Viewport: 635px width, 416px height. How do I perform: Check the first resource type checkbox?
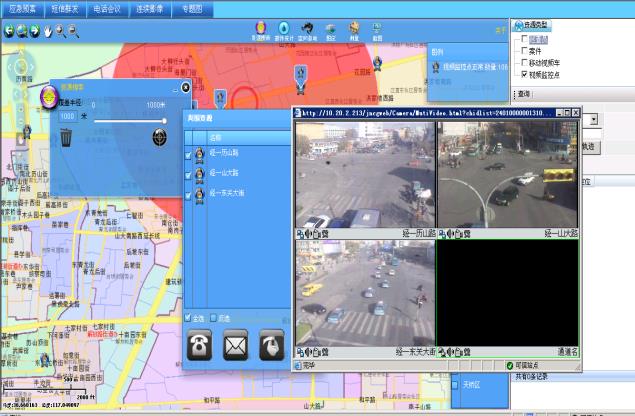tap(524, 39)
